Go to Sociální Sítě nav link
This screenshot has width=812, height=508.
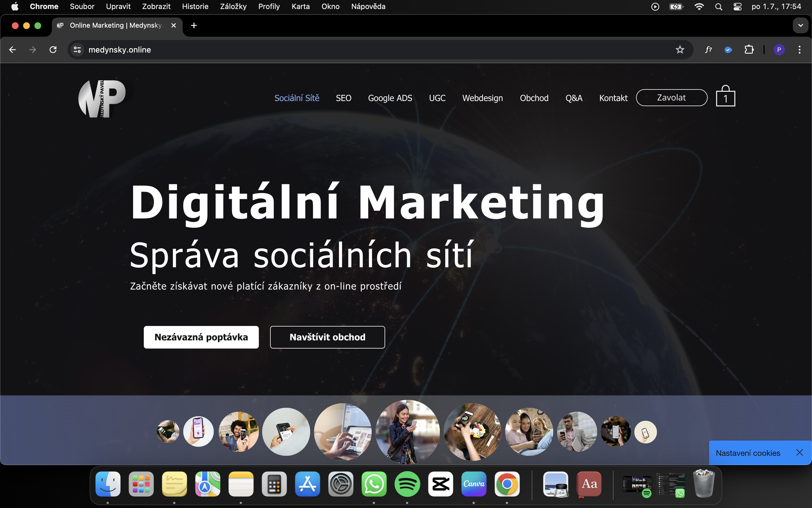point(297,98)
